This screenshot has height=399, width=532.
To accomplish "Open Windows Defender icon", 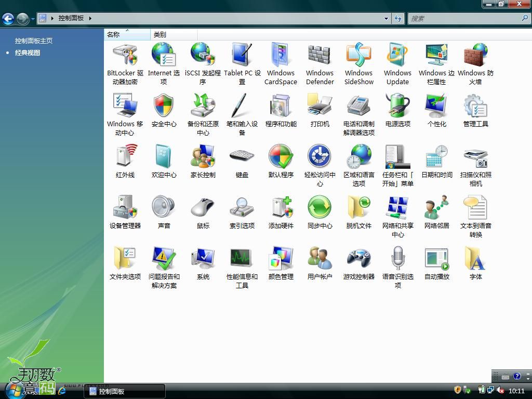I will click(x=320, y=54).
